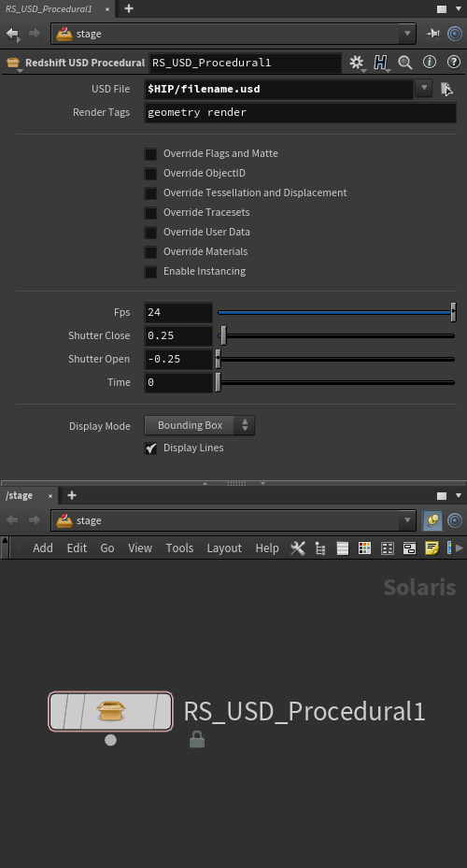Viewport: 467px width, 868px height.
Task: Pin the parameter pane
Action: click(x=432, y=34)
